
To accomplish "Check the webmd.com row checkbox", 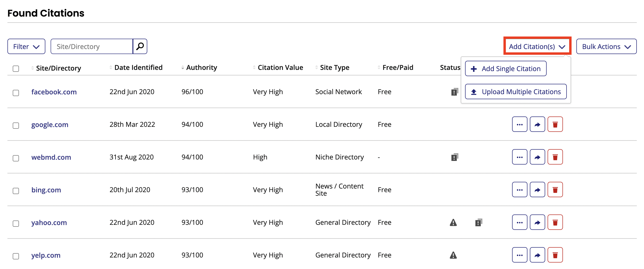I will (x=16, y=158).
